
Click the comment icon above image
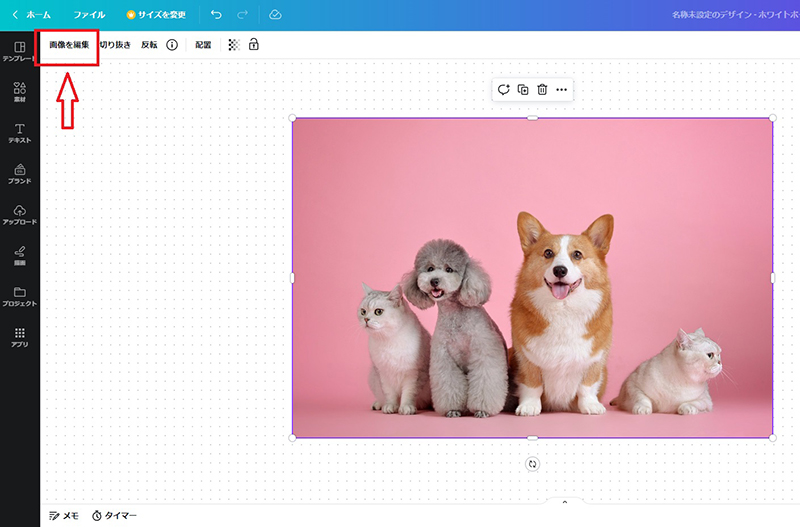click(x=504, y=90)
